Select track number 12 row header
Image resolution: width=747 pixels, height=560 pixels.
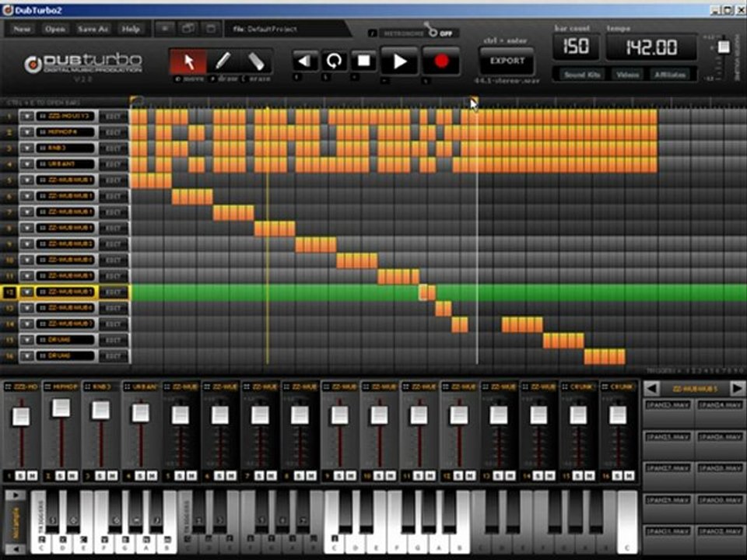9,292
